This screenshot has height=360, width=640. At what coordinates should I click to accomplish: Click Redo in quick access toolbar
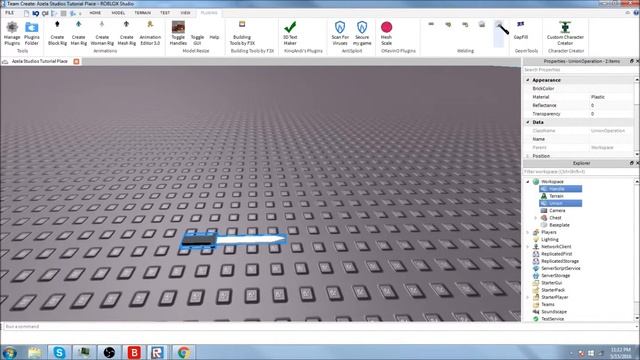[45, 13]
